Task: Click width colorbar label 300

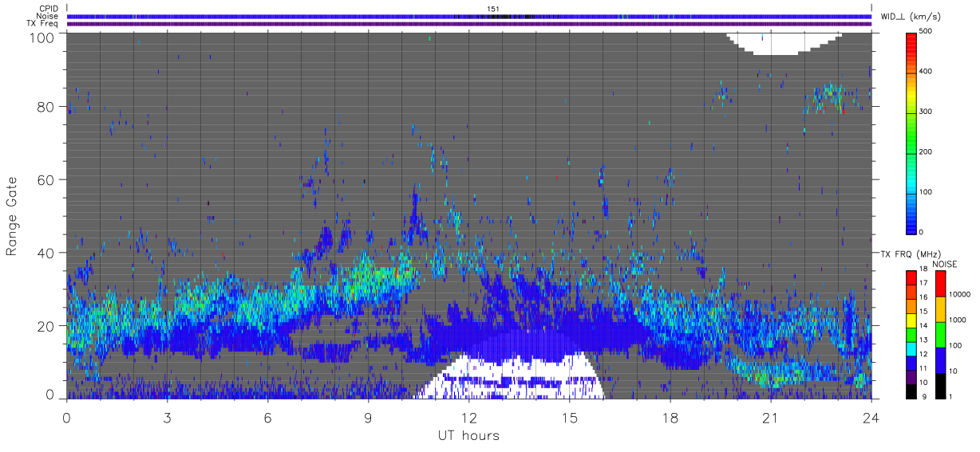Action: point(926,112)
